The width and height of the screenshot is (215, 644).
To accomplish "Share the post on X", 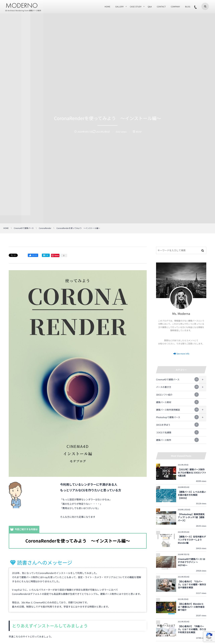I will coord(13,255).
